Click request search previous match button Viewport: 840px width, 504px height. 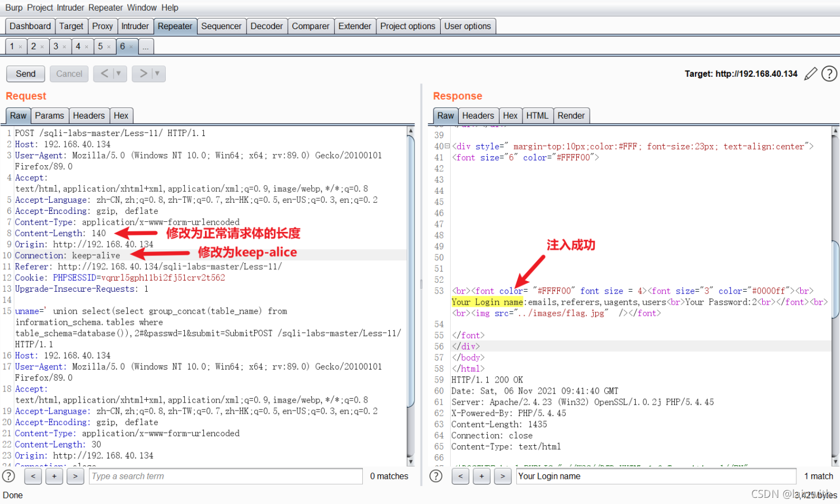point(33,476)
